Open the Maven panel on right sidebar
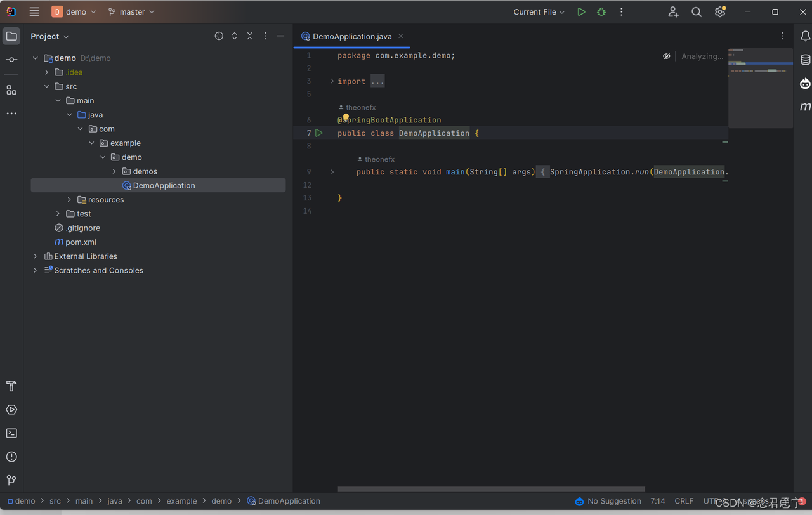This screenshot has height=515, width=812. click(805, 107)
